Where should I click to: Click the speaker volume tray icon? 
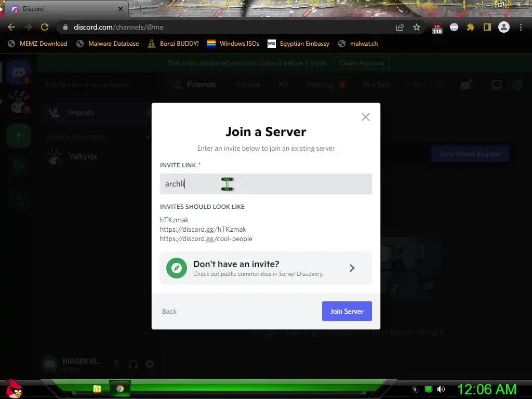[x=441, y=389]
